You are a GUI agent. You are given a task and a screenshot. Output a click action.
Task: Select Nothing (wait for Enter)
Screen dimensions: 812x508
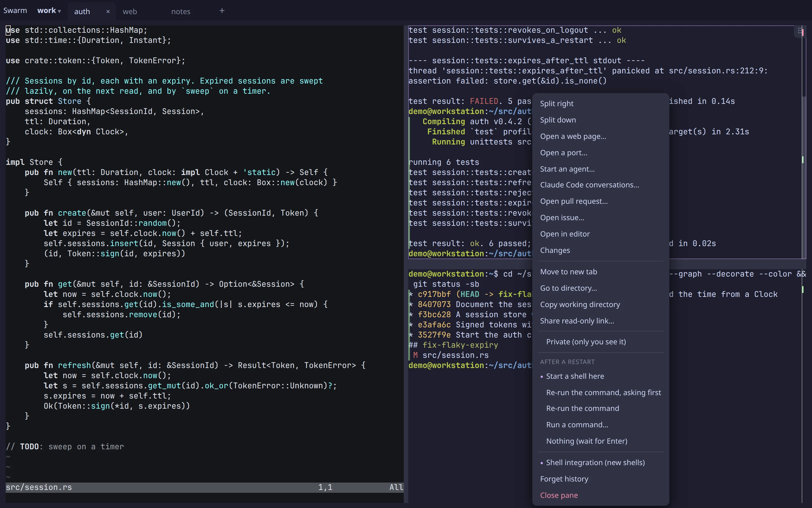coord(601,441)
